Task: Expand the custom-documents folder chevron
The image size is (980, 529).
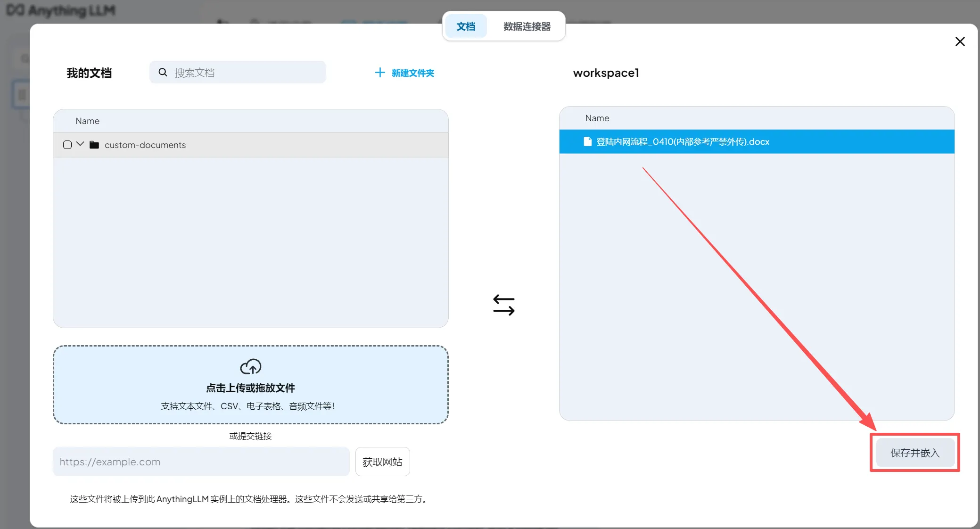Action: pos(80,144)
